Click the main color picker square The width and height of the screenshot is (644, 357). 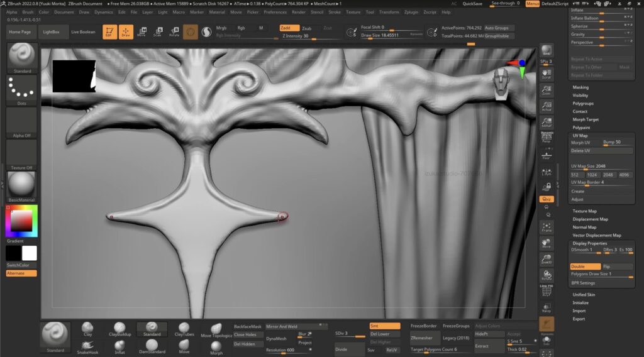click(x=21, y=221)
